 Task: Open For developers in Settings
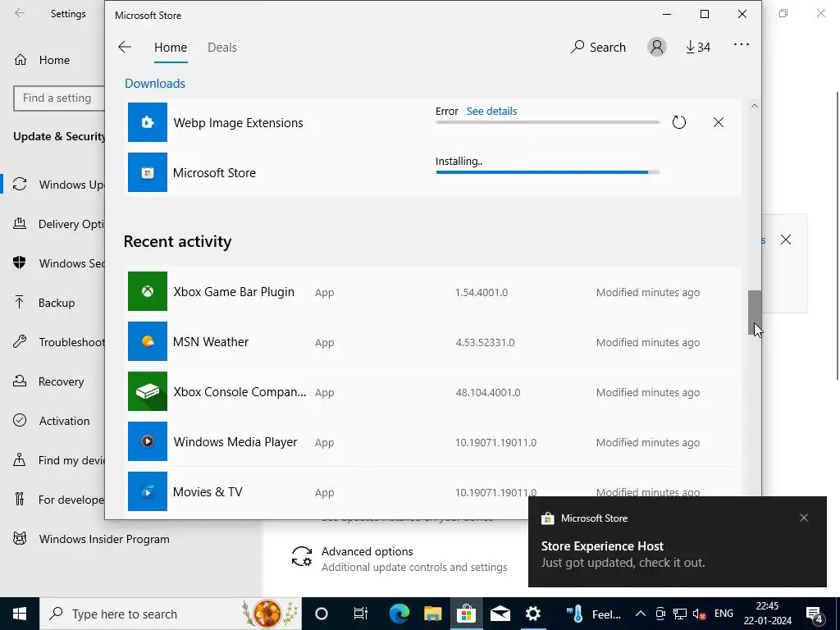point(59,500)
